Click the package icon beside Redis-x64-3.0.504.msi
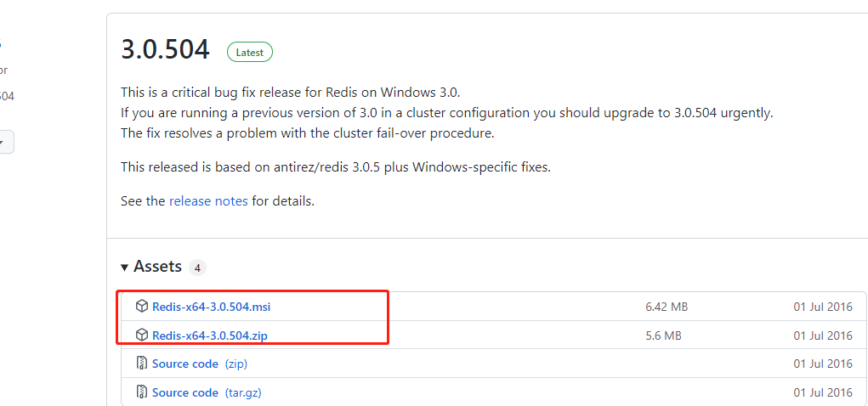868x406 pixels. pos(142,307)
